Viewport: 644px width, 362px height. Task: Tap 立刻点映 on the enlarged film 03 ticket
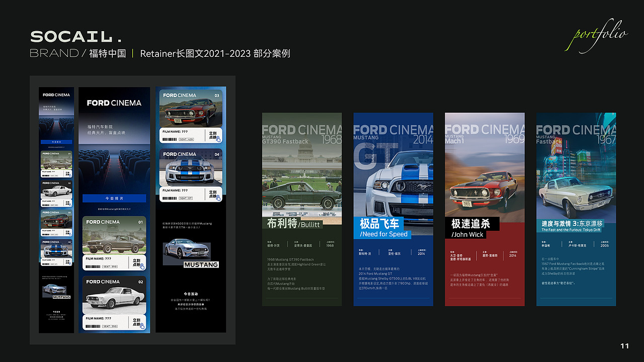click(x=214, y=137)
